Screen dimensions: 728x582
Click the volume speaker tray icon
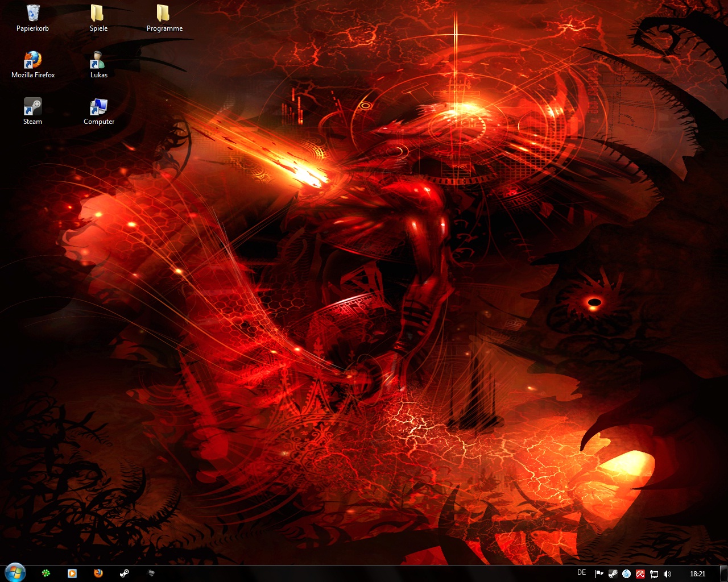tap(667, 574)
